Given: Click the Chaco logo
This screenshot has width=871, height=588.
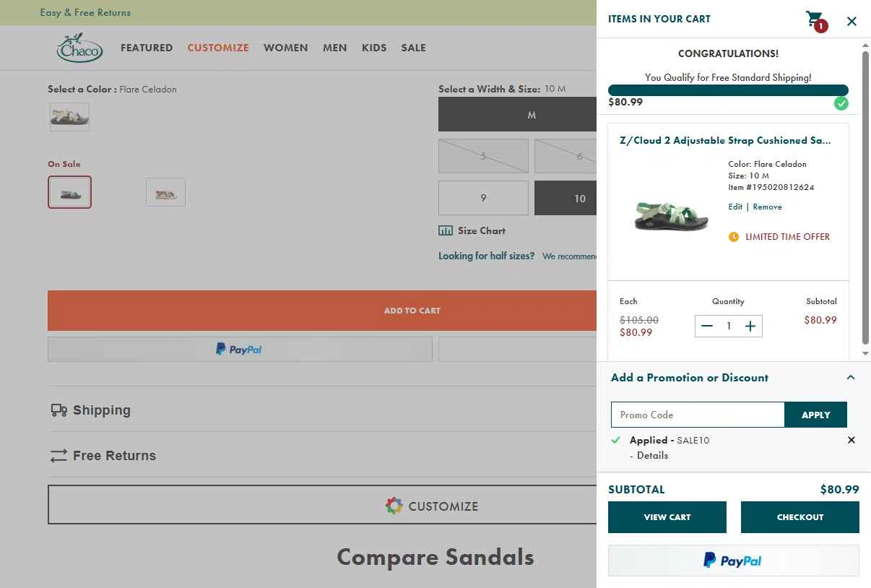Looking at the screenshot, I should 79,48.
